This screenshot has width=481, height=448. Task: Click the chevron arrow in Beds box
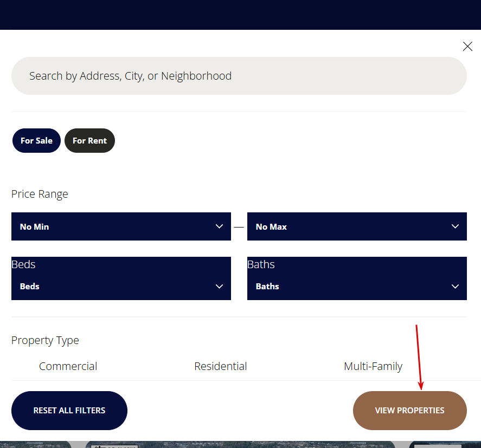pos(219,286)
